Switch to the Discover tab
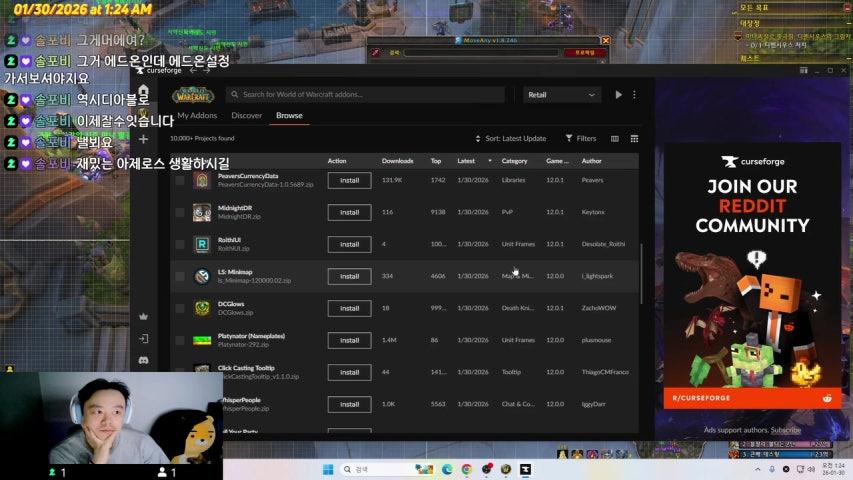Screen dimensions: 853x480 pyautogui.click(x=246, y=115)
